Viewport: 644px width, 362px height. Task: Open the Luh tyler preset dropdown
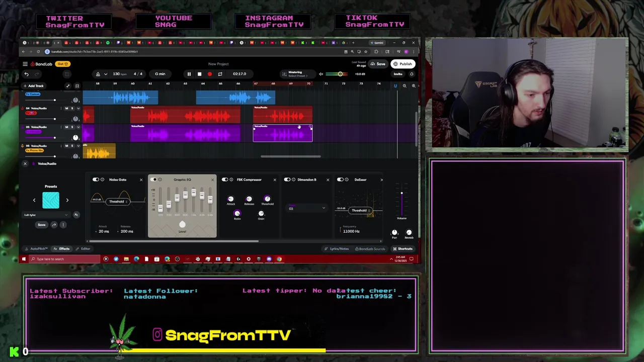click(46, 215)
